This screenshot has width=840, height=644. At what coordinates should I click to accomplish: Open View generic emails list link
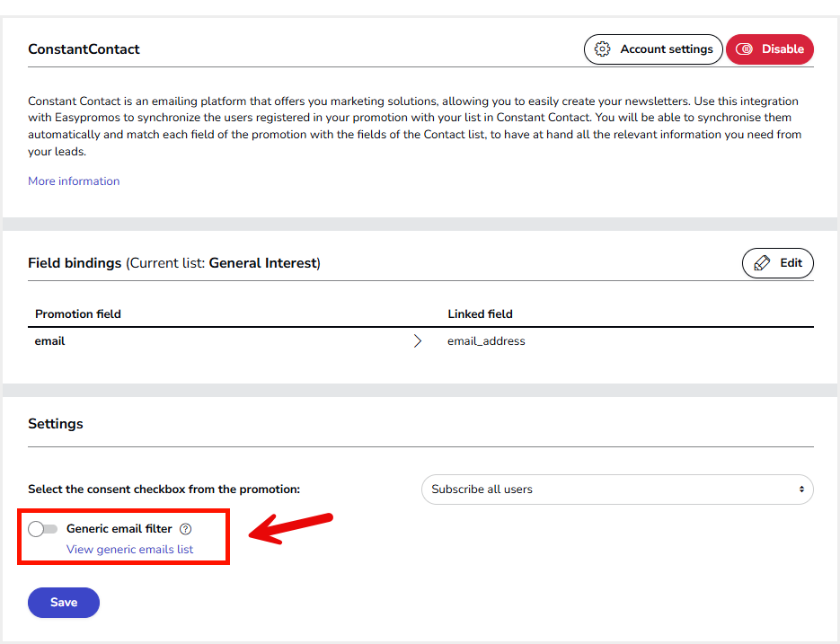coord(129,549)
